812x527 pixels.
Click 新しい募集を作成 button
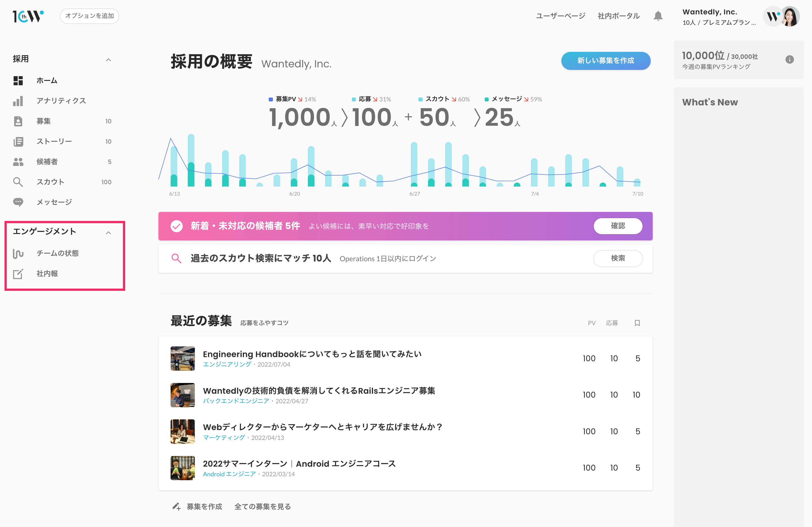pyautogui.click(x=606, y=61)
